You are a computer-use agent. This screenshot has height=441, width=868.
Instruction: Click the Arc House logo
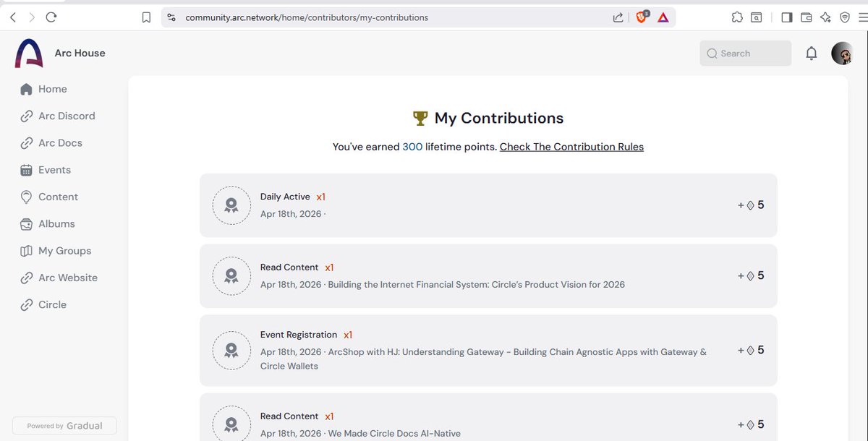(x=29, y=53)
